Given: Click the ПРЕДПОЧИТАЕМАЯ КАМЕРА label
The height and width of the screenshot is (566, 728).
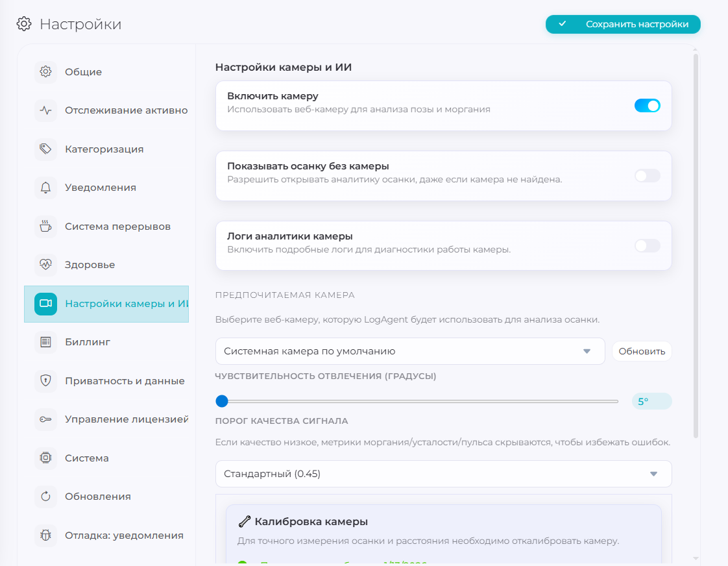Looking at the screenshot, I should 285,295.
